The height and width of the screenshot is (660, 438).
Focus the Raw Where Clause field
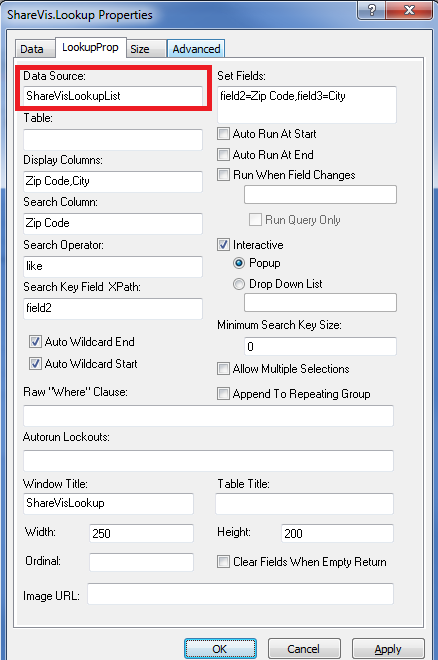(x=208, y=416)
